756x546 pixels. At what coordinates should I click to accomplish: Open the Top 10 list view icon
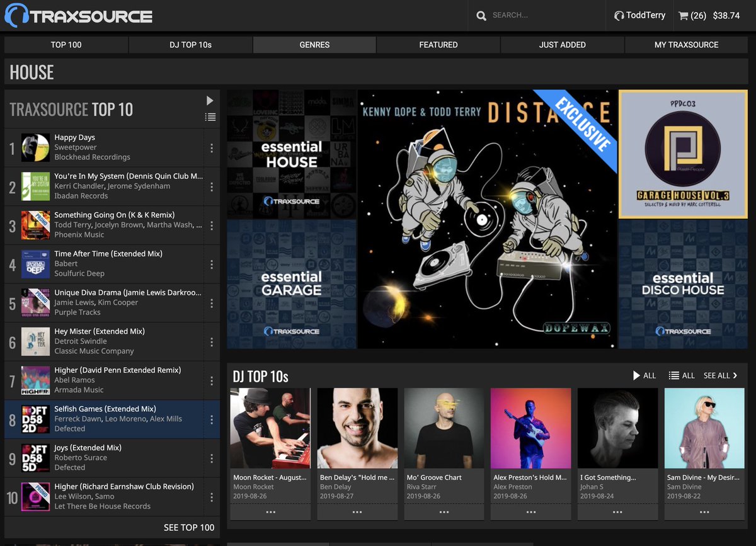pyautogui.click(x=210, y=116)
